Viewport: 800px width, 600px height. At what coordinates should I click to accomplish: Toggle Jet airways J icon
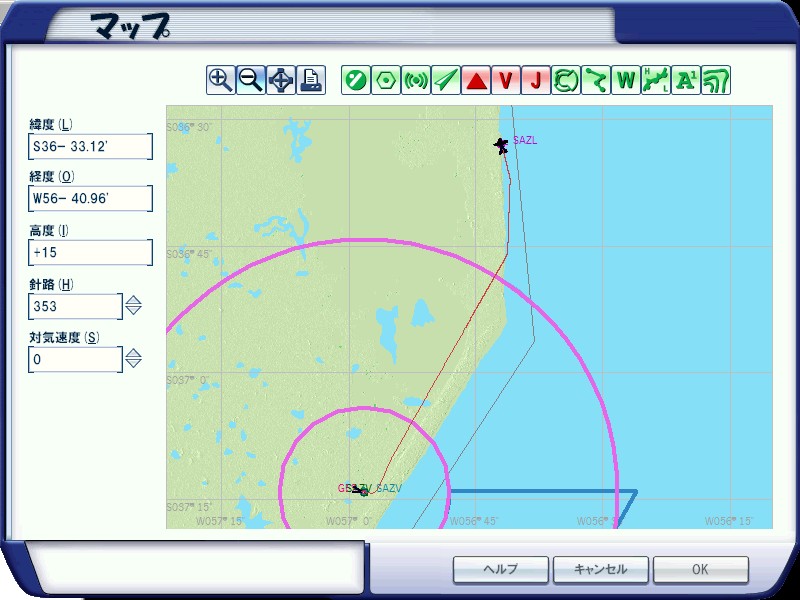click(x=536, y=80)
